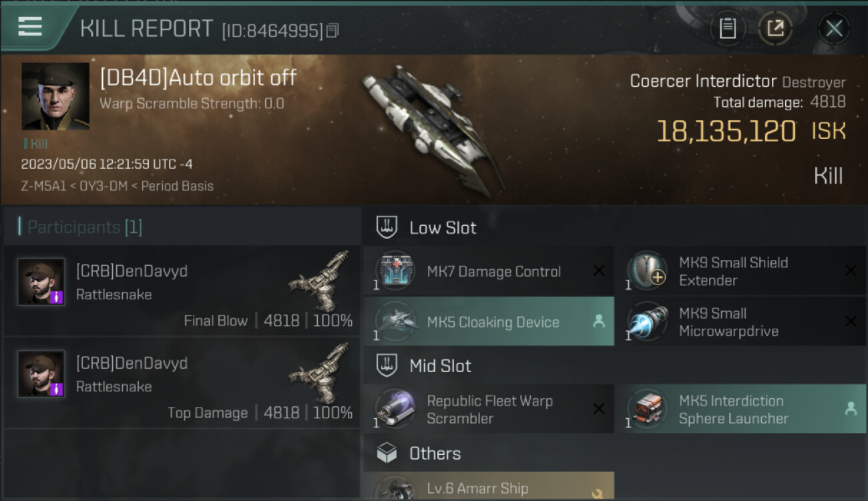Select the MK9 Small Microwarpdrive icon
This screenshot has width=868, height=501.
click(x=646, y=322)
